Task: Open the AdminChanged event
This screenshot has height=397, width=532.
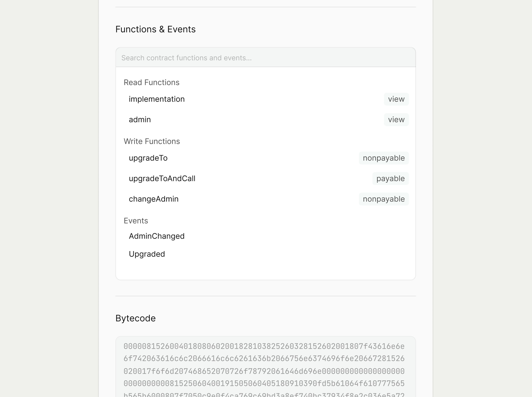Action: pos(156,236)
